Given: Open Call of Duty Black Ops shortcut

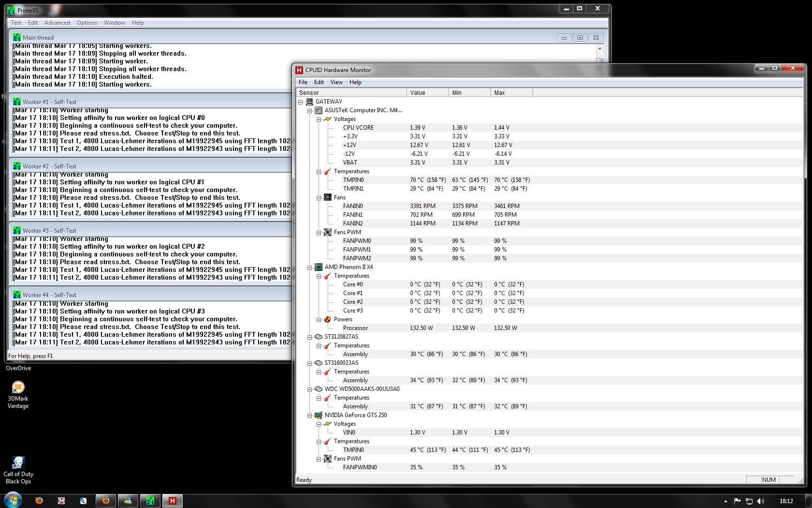Looking at the screenshot, I should pos(18,470).
